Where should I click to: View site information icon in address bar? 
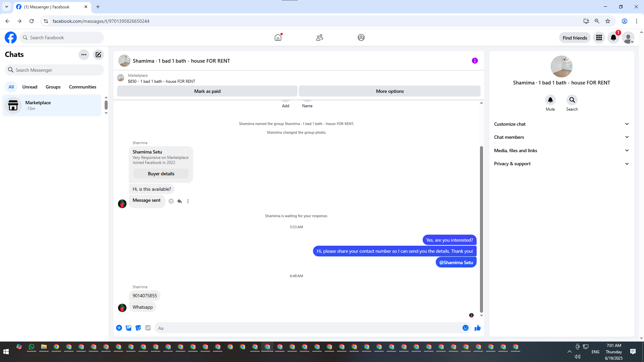tap(46, 21)
